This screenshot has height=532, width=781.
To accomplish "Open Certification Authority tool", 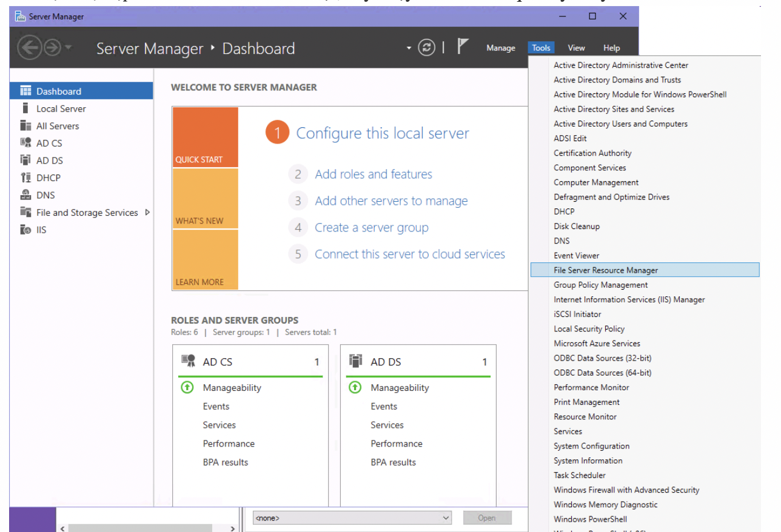I will click(x=645, y=153).
